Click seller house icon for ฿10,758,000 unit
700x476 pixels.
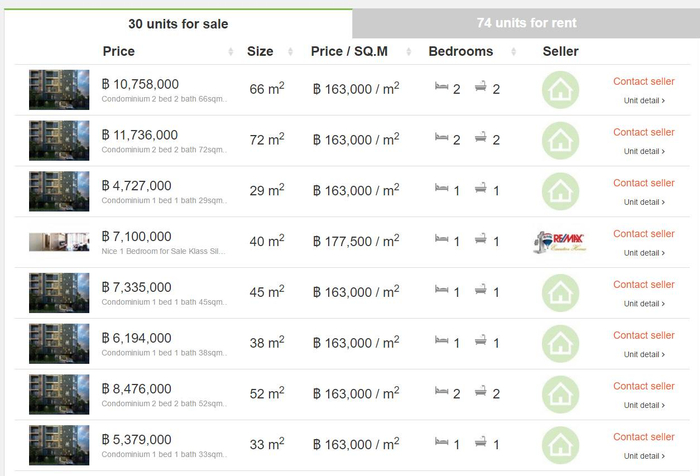(x=560, y=90)
